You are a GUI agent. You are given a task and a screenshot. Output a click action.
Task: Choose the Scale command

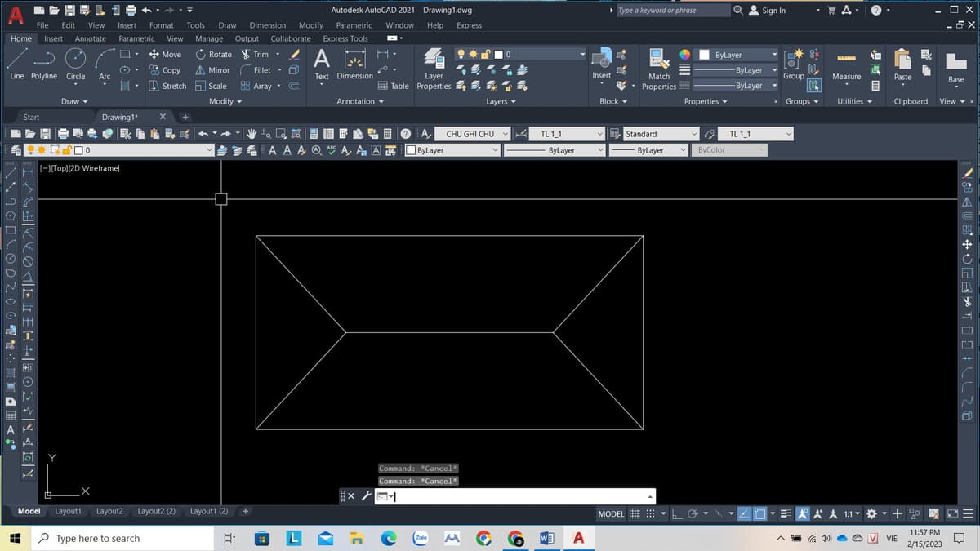[211, 86]
